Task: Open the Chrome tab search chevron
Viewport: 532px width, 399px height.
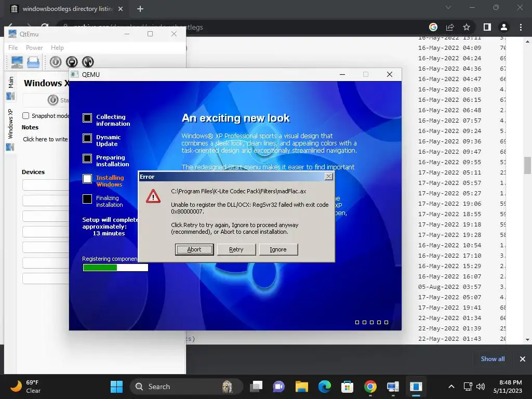Action: click(x=448, y=7)
